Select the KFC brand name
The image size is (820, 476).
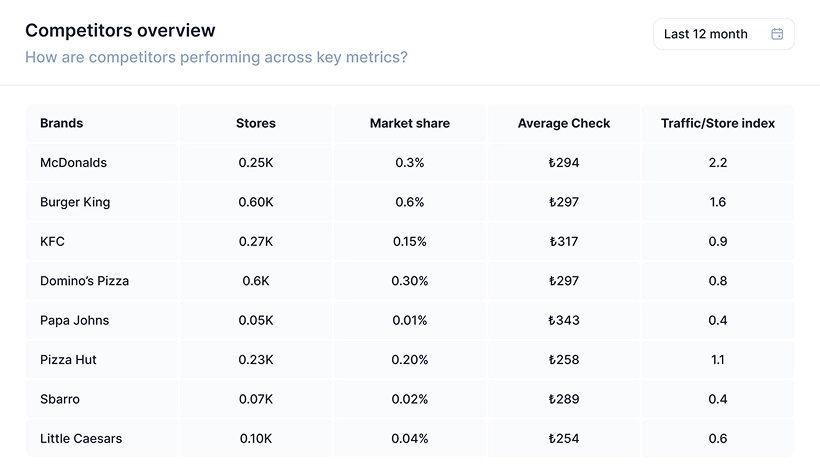[53, 241]
